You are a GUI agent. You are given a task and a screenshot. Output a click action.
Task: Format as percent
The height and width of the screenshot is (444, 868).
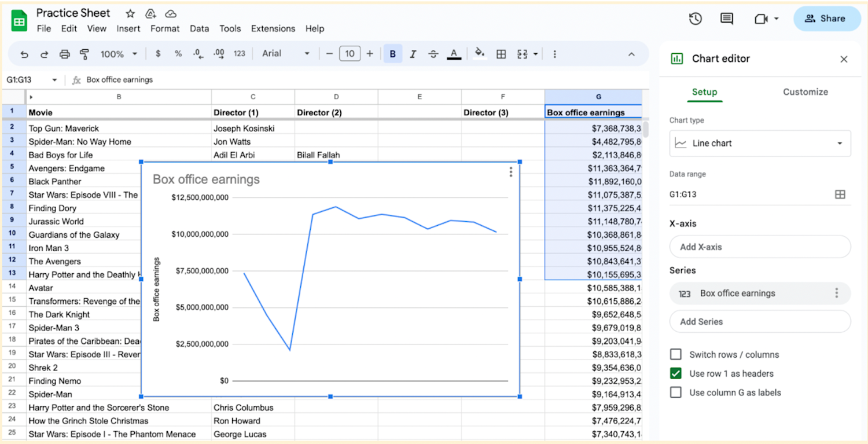coord(178,54)
